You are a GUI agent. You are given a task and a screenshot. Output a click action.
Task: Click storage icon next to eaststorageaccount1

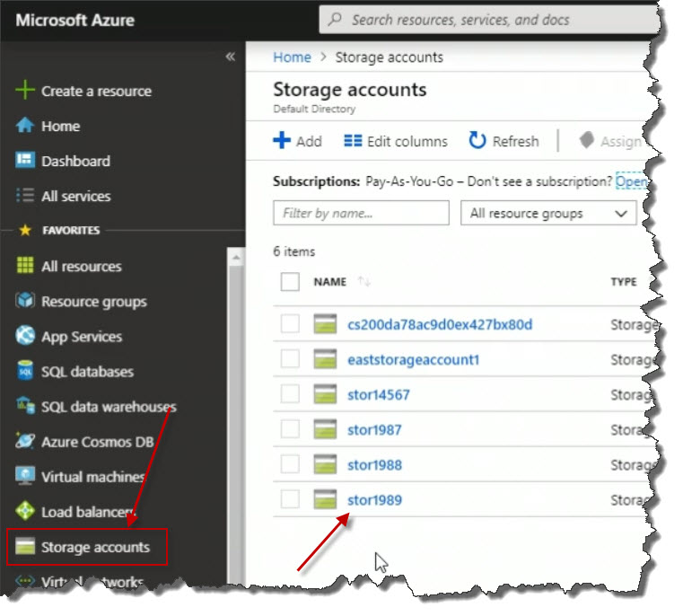[325, 359]
